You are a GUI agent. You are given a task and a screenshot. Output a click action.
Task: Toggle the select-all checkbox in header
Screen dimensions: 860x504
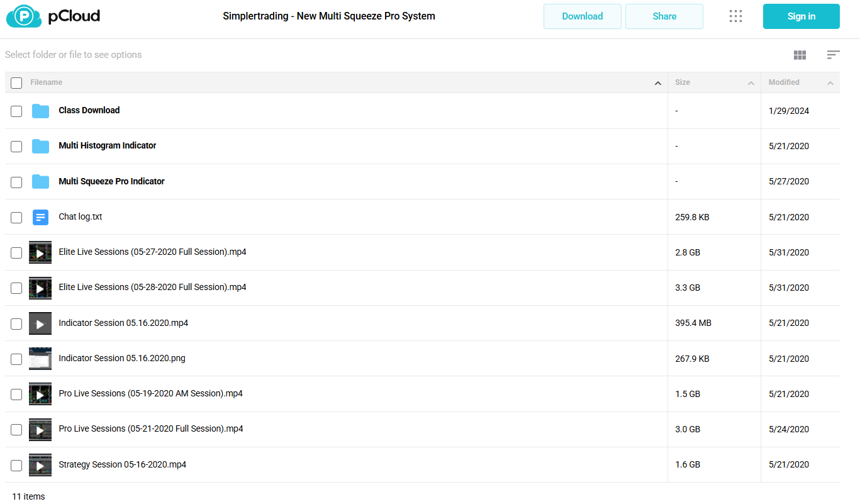click(16, 83)
